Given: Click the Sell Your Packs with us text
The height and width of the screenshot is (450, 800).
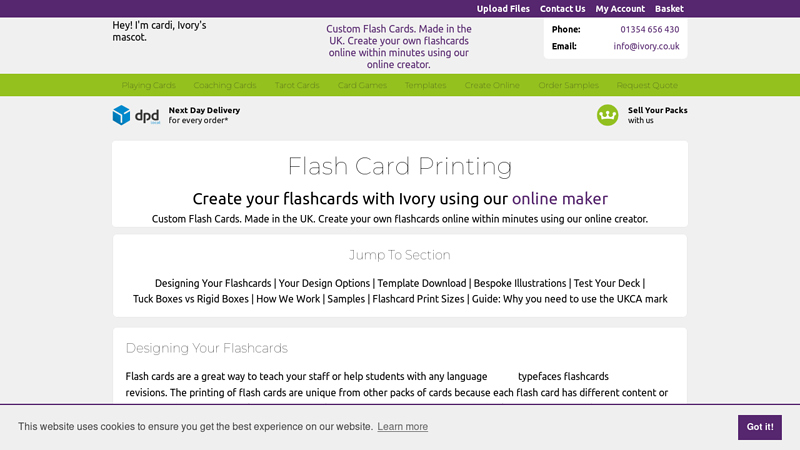Looking at the screenshot, I should tap(657, 115).
